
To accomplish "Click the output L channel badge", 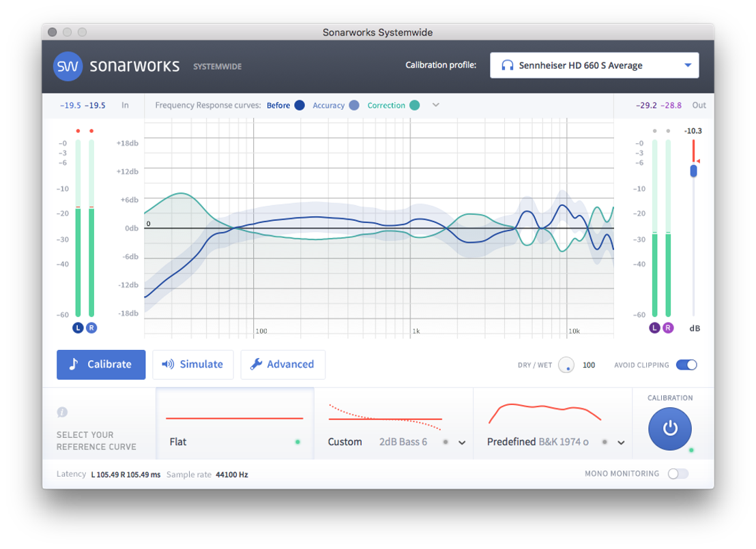I will 655,328.
